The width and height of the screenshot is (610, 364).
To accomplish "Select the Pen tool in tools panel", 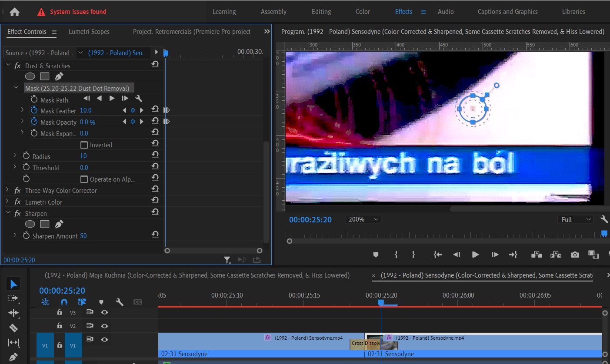I will (x=13, y=357).
